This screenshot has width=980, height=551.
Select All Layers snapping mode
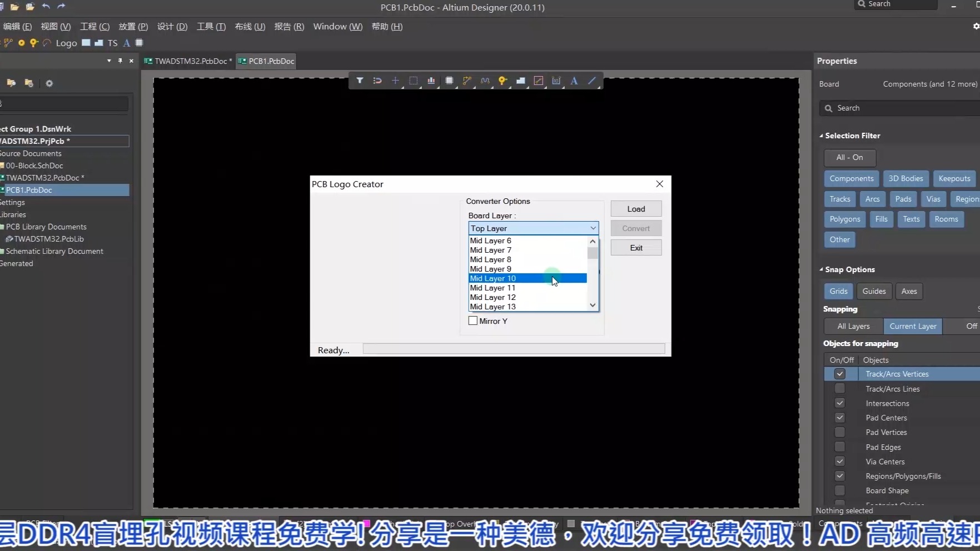(853, 326)
